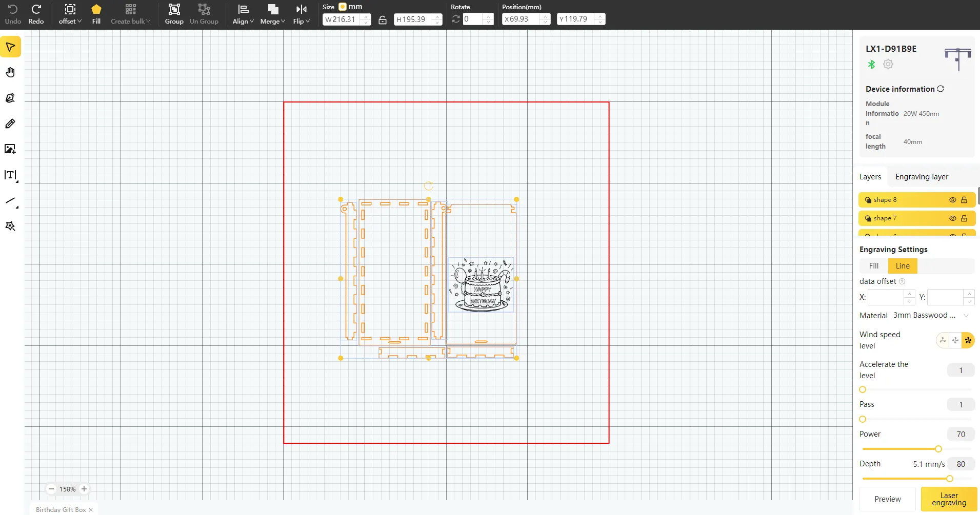The height and width of the screenshot is (515, 980).
Task: Adjust the Depth slider handle
Action: 950,479
